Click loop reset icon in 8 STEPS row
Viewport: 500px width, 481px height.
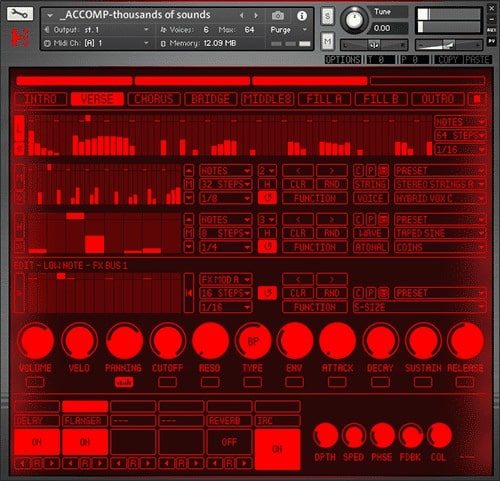pos(267,247)
